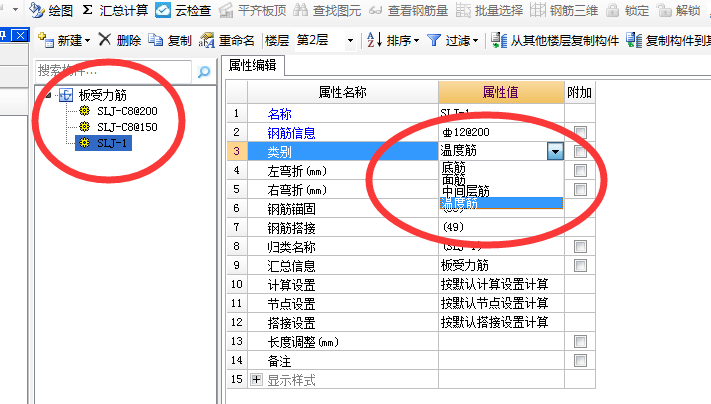Image resolution: width=711 pixels, height=404 pixels.
Task: Click the 属性名称 column header
Action: click(343, 92)
